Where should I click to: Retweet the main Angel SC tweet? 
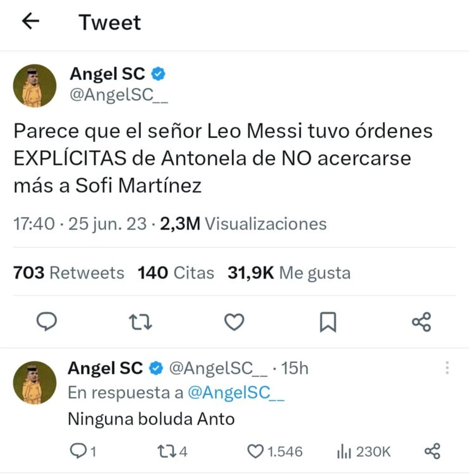140,323
